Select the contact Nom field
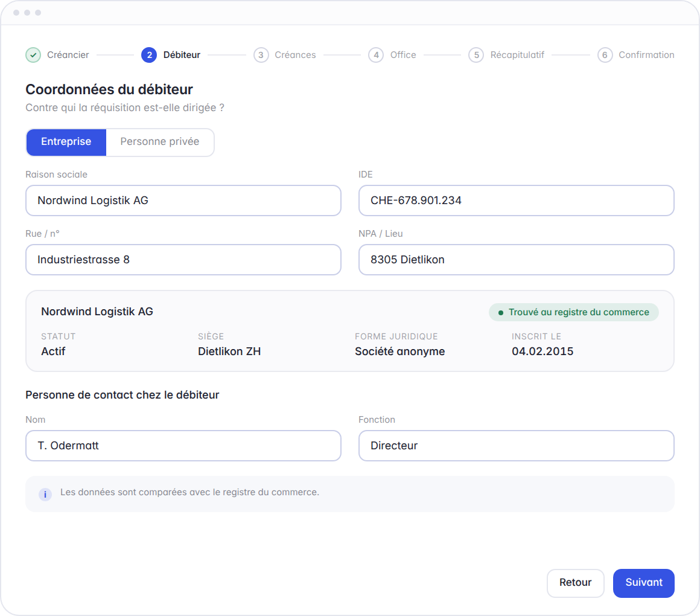Screen dimensions: 700x616 pos(183,446)
